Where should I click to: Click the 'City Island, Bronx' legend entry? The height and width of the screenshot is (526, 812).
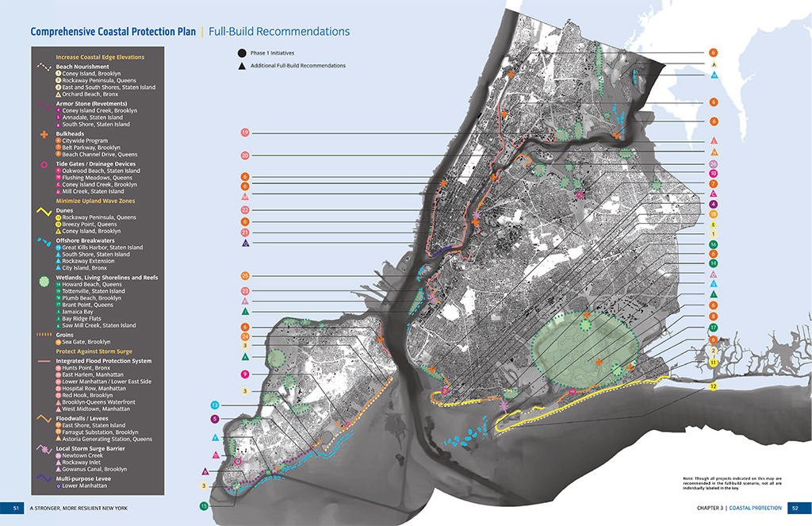pyautogui.click(x=84, y=268)
